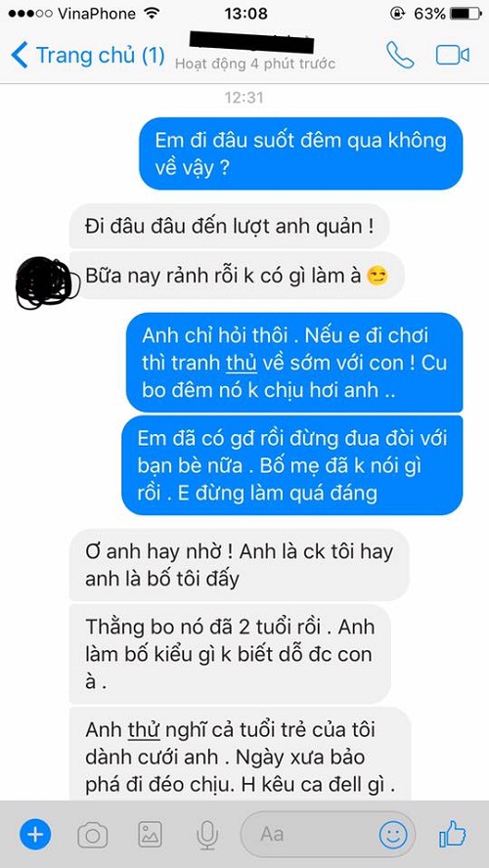This screenshot has width=489, height=868.
Task: Select message 'Ơ anh hay nhờ'
Action: [239, 565]
